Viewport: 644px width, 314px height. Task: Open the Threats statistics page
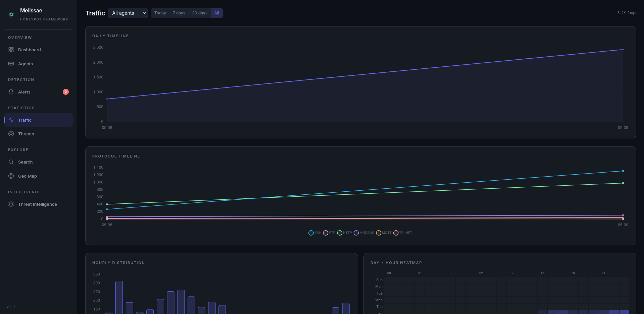pos(38,134)
